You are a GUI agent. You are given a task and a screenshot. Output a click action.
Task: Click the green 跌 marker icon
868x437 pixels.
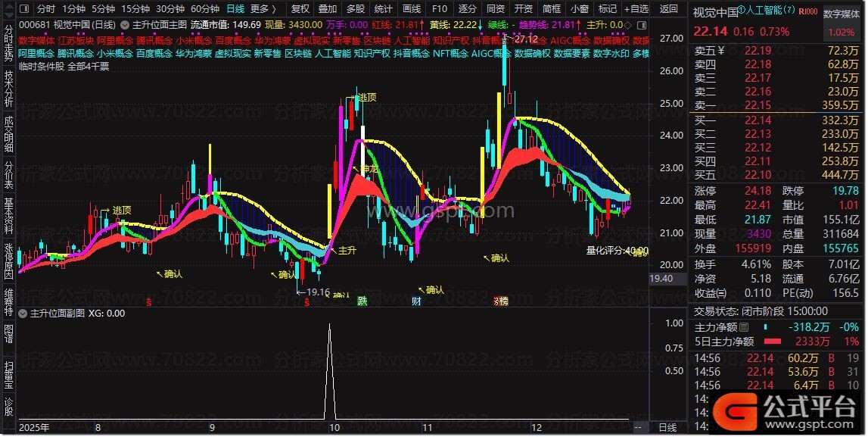pos(362,301)
